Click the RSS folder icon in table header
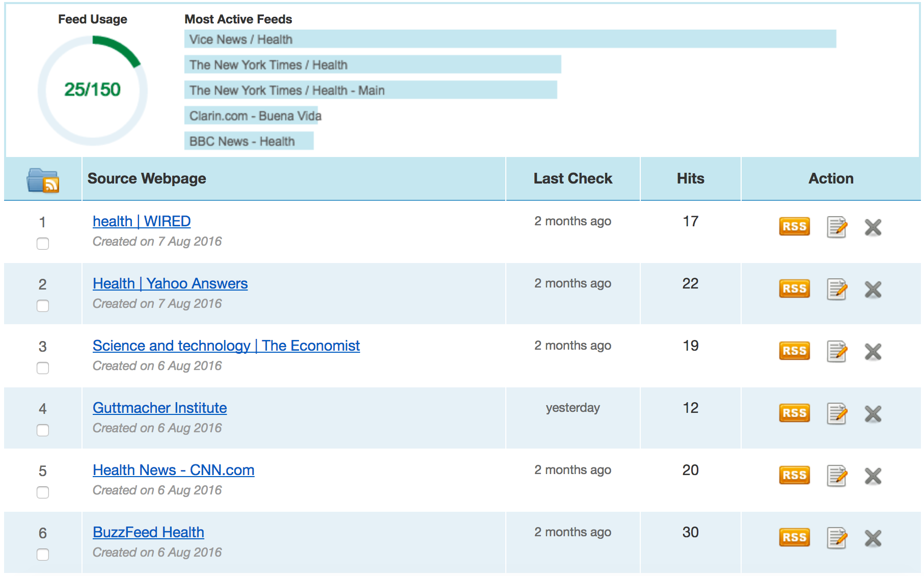 [43, 180]
